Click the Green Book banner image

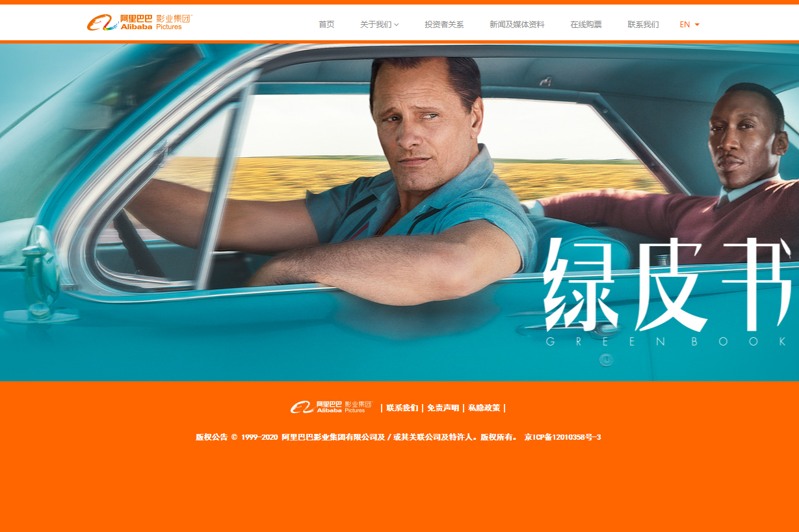(399, 212)
